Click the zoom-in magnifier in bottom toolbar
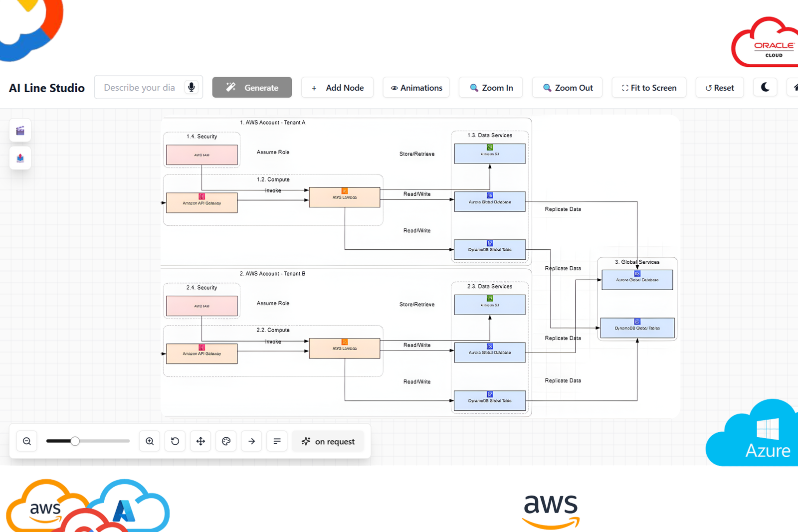The width and height of the screenshot is (798, 532). pos(149,441)
